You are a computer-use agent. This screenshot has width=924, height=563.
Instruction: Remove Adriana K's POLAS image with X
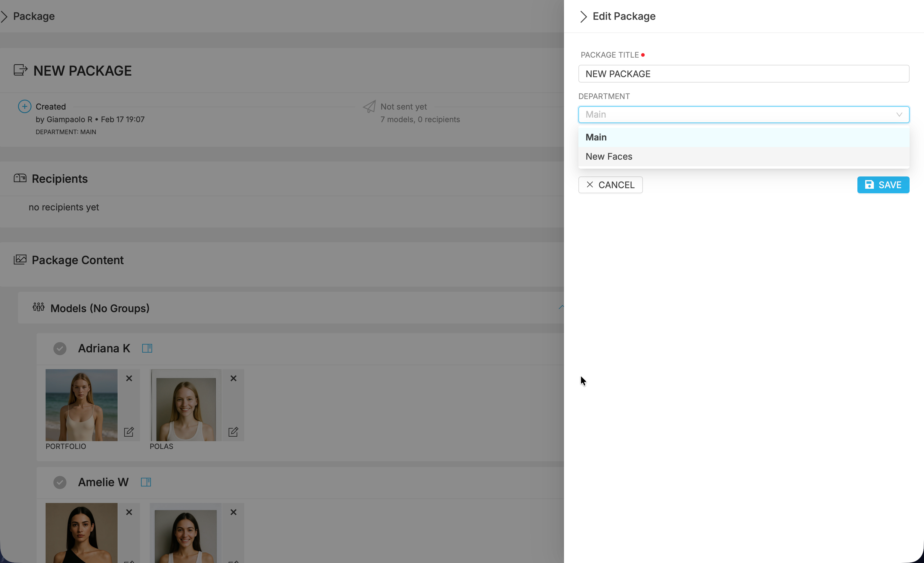[x=233, y=378]
